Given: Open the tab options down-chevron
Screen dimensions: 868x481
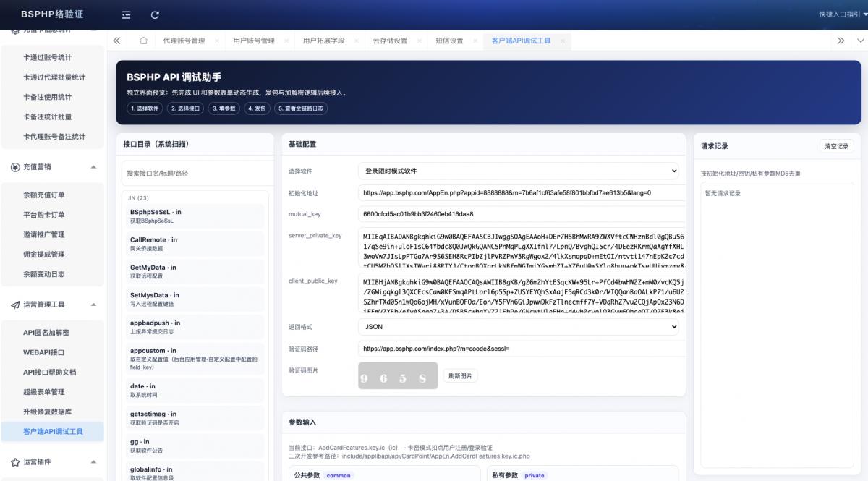Looking at the screenshot, I should 860,41.
